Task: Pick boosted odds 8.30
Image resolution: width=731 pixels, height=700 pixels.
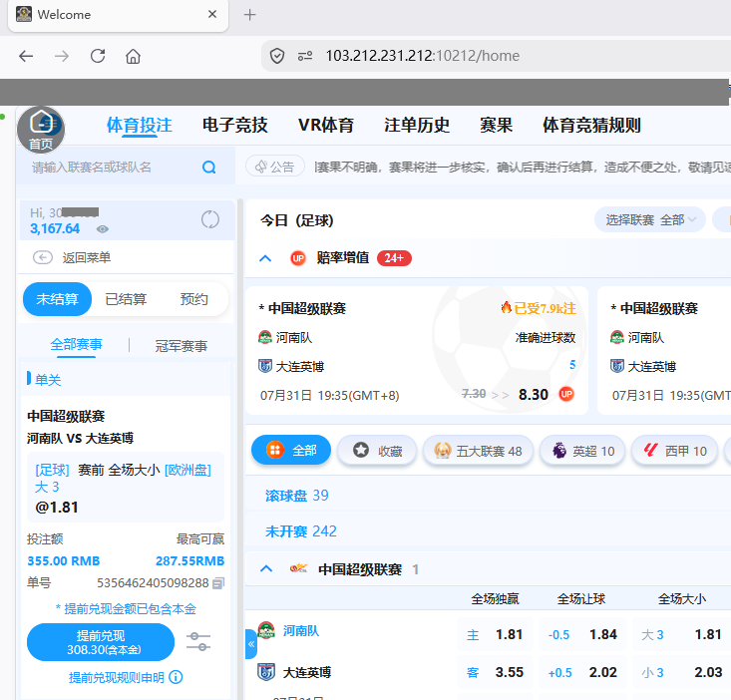Action: [534, 395]
